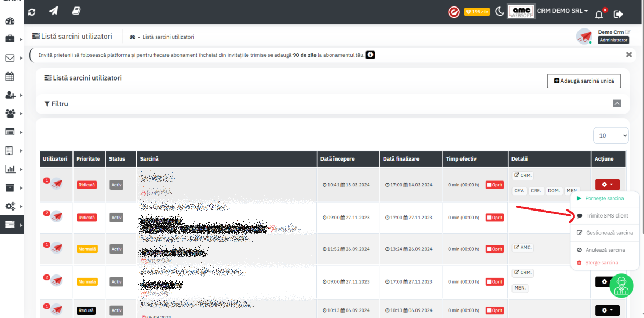The height and width of the screenshot is (318, 644).
Task: Select Trimite SMS client from menu
Action: point(606,215)
